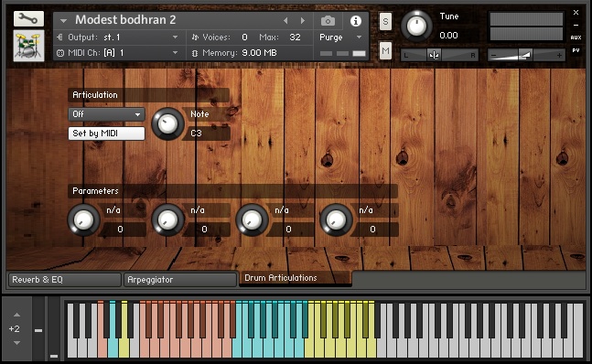Click the Note knob
Image resolution: width=592 pixels, height=364 pixels.
tap(167, 124)
